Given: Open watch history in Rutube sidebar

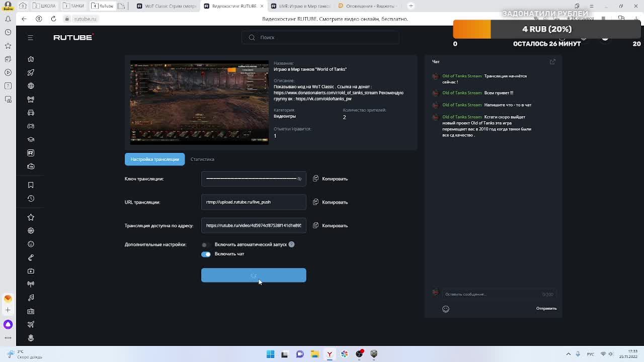Looking at the screenshot, I should coord(31,199).
